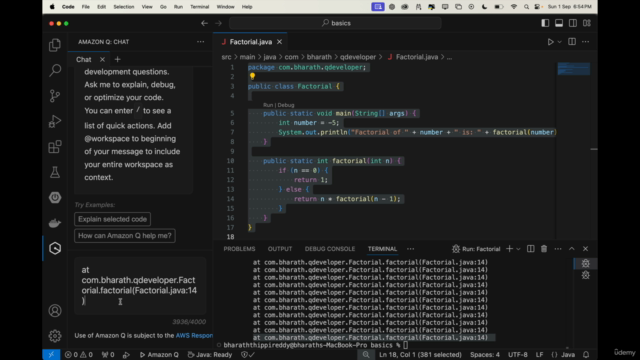Open the Extensions view
640x360 pixels.
55,147
